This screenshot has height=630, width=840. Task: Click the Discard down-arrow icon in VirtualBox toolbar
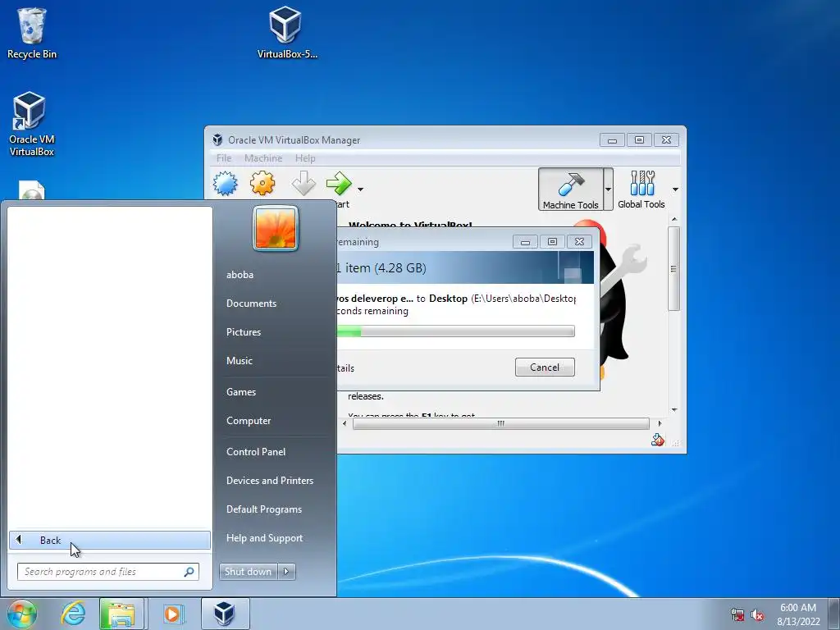coord(304,183)
